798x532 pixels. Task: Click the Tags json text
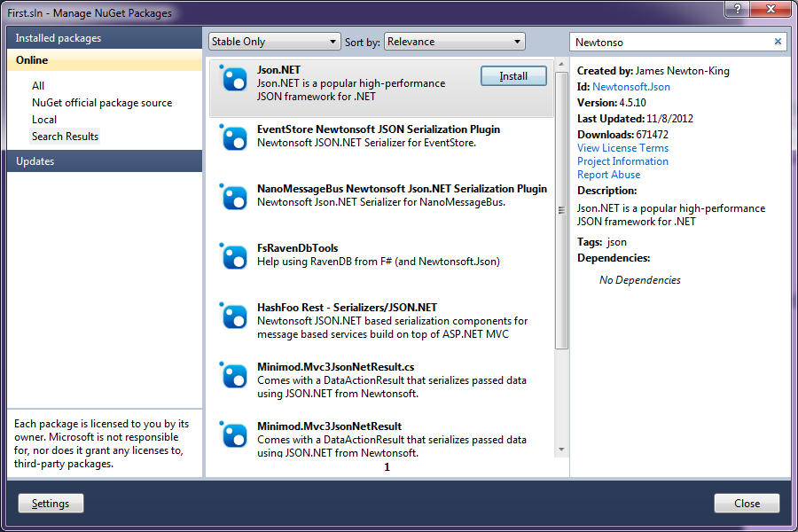(602, 242)
